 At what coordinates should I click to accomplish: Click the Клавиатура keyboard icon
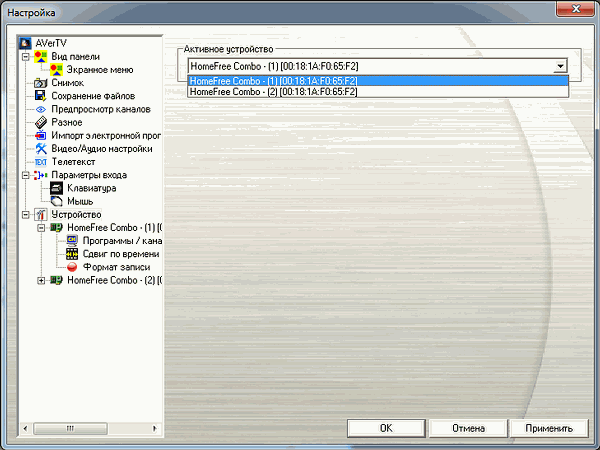coord(56,188)
